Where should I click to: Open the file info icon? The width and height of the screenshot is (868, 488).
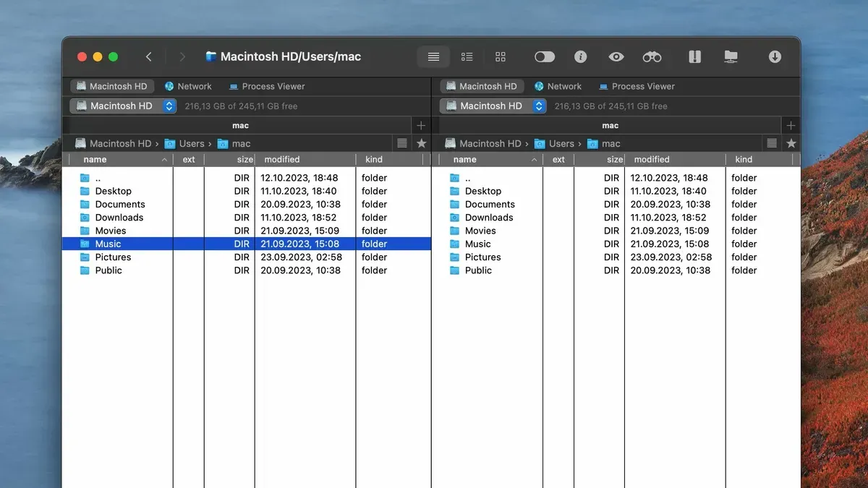coord(580,56)
